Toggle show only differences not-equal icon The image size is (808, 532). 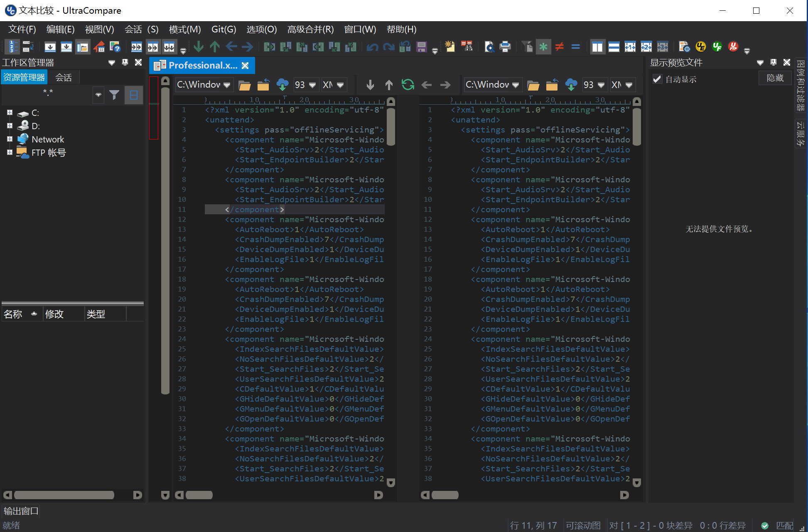[559, 47]
